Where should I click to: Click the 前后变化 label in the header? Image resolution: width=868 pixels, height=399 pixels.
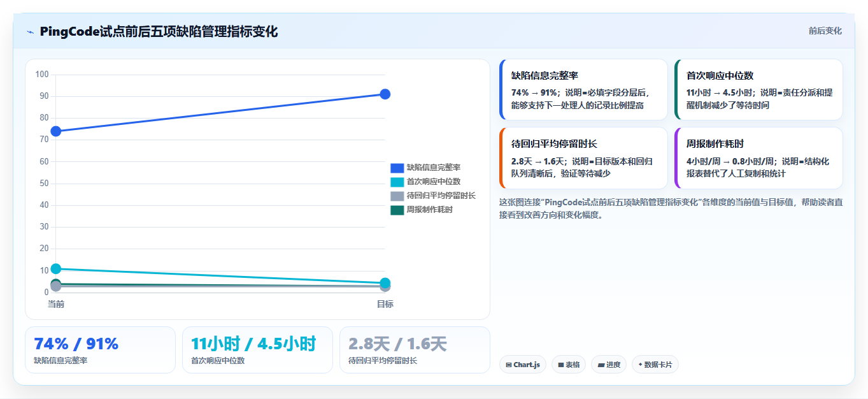[825, 31]
